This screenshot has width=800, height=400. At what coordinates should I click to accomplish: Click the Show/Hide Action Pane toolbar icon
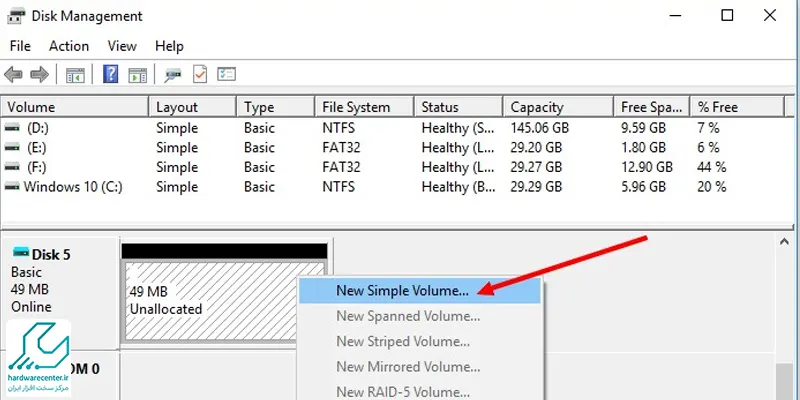tap(138, 74)
